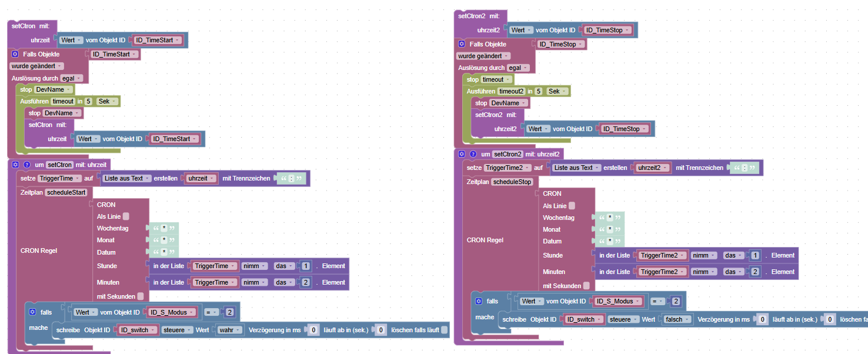Screen dimensions: 868x354
Task: Open nimm dropdown in Minuten row of TriggerTime2
Action: 703,272
